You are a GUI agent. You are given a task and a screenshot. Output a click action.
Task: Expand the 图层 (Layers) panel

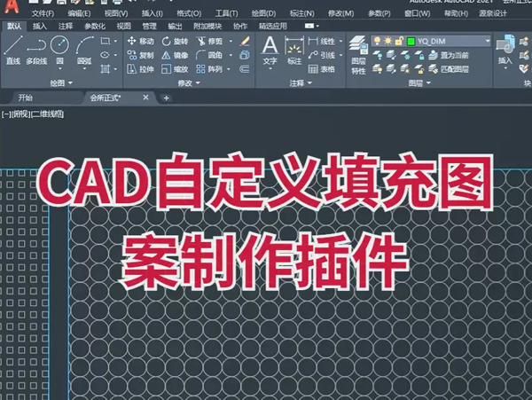click(419, 82)
